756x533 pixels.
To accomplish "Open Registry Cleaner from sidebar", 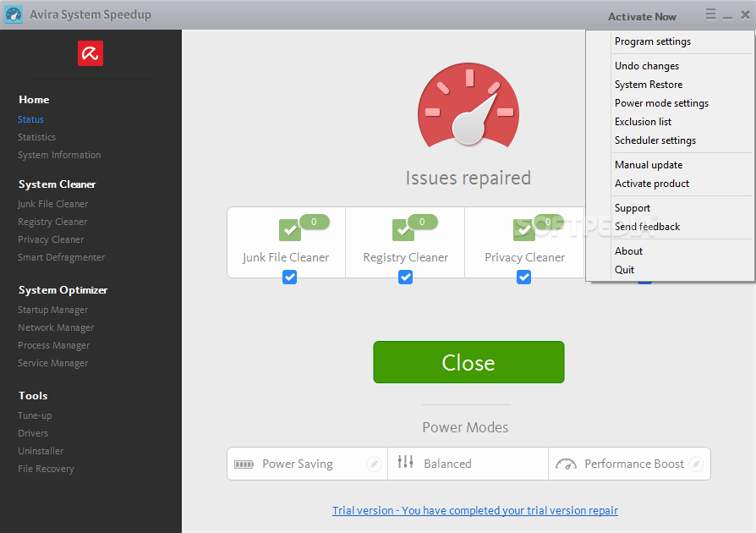I will tap(52, 222).
